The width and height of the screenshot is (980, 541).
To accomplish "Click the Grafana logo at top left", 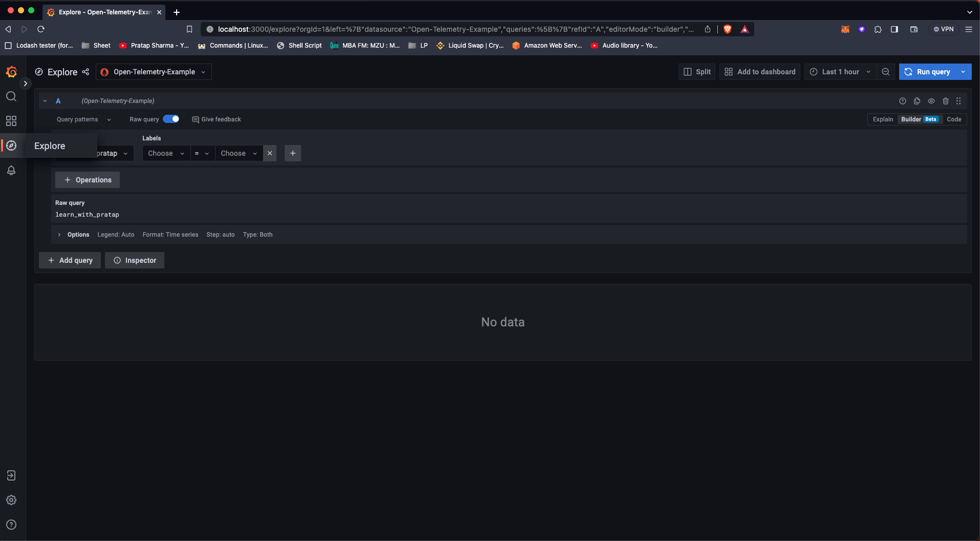I will click(12, 72).
